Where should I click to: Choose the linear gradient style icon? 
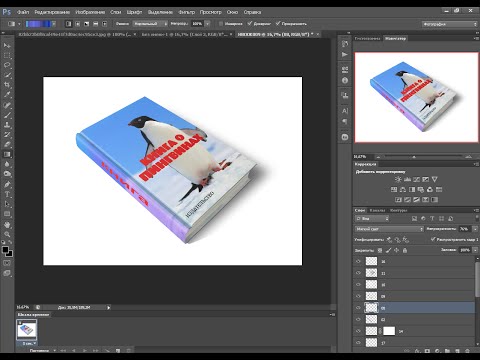pos(69,24)
